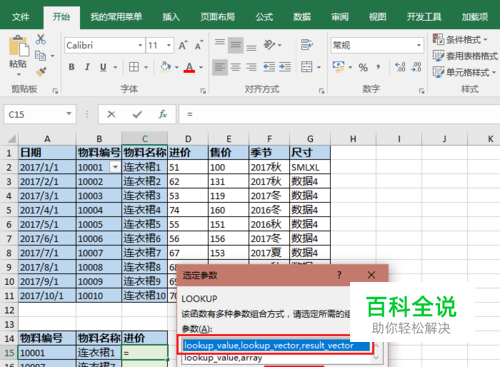
Task: Click the select-all corner of the sheet
Action: click(10, 138)
